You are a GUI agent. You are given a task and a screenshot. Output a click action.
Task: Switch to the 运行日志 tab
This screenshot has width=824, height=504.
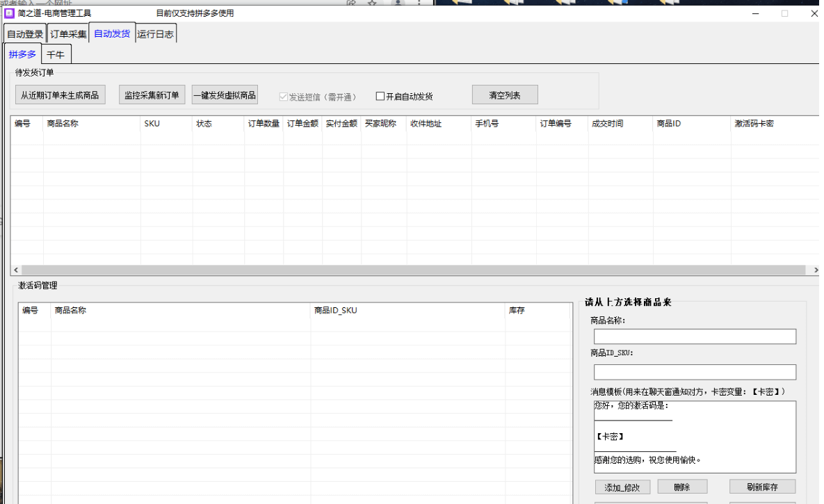[156, 32]
